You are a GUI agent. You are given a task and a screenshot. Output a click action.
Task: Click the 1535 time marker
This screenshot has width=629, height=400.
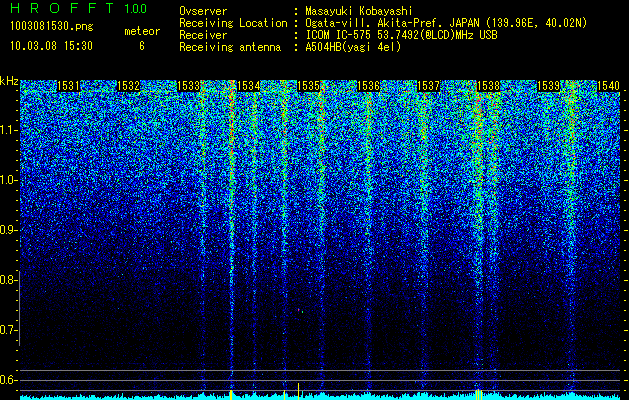tap(308, 86)
